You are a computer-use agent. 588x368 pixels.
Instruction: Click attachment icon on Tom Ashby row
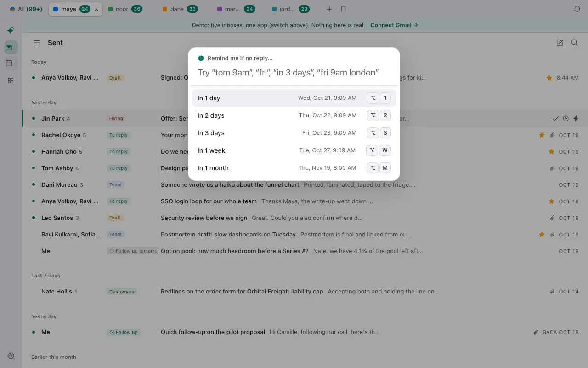point(552,168)
